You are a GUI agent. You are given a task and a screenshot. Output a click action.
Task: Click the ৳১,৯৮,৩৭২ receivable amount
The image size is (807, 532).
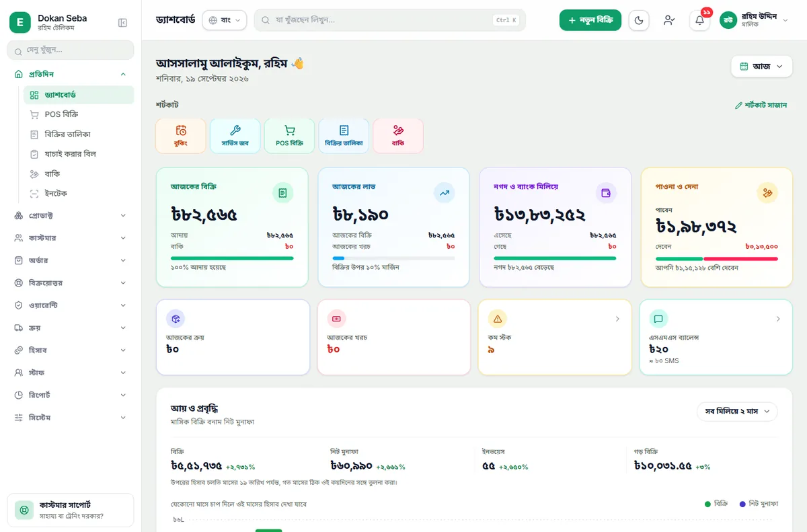click(696, 227)
